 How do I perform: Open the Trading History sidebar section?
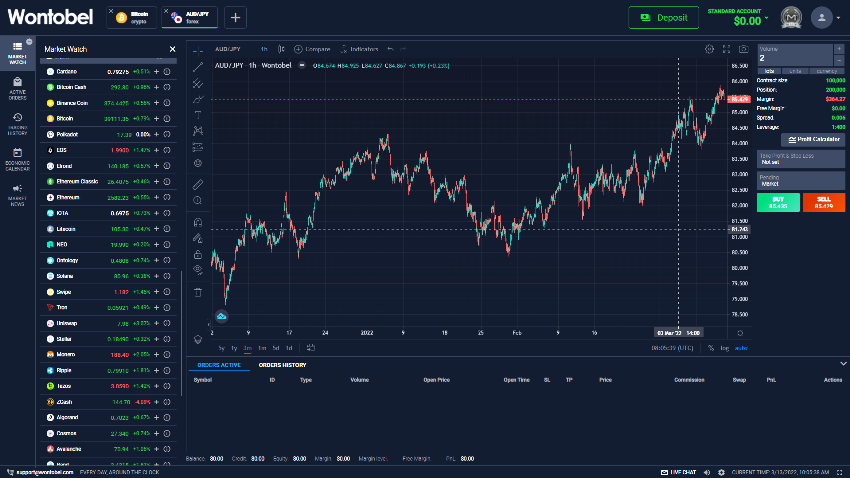pos(17,124)
